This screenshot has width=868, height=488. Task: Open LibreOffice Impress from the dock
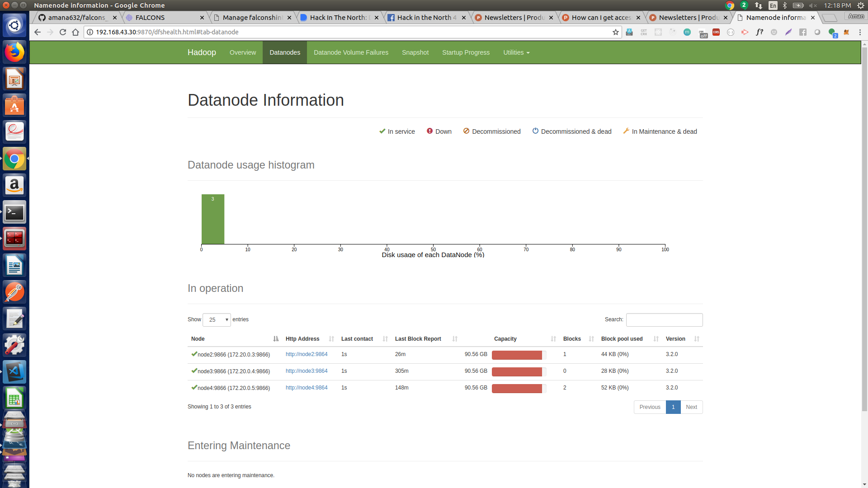click(14, 79)
